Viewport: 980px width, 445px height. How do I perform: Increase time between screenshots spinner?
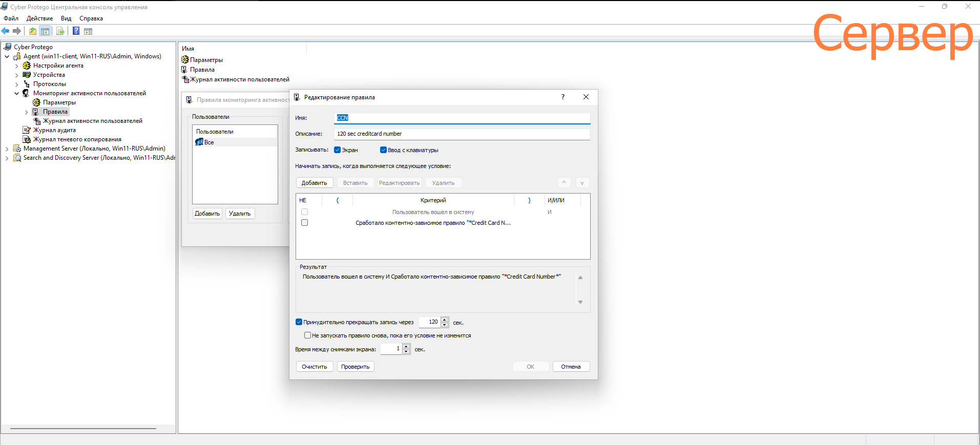click(x=406, y=347)
